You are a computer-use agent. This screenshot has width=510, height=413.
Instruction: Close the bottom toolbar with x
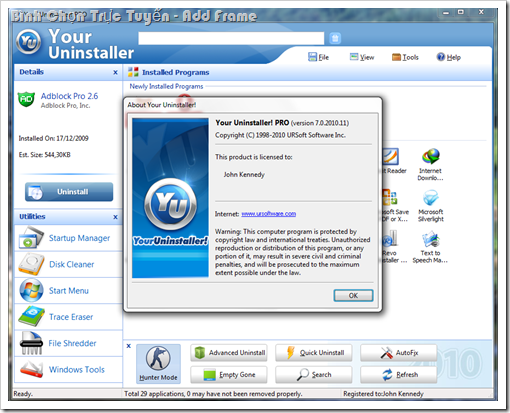pos(129,346)
